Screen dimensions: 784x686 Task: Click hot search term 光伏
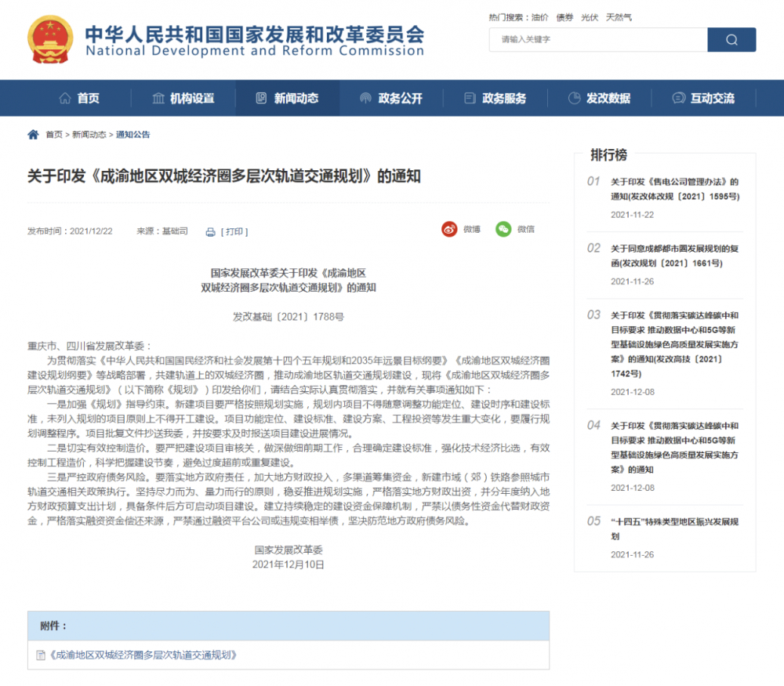(x=590, y=17)
